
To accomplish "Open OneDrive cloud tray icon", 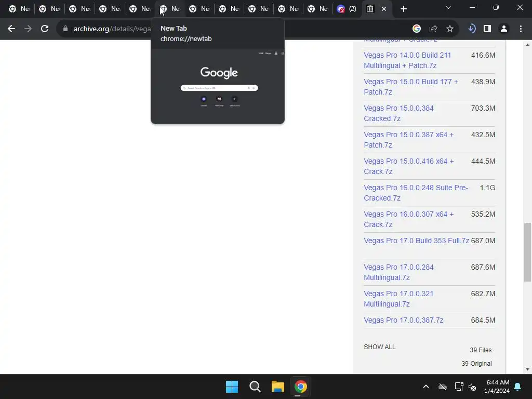I will 443,387.
